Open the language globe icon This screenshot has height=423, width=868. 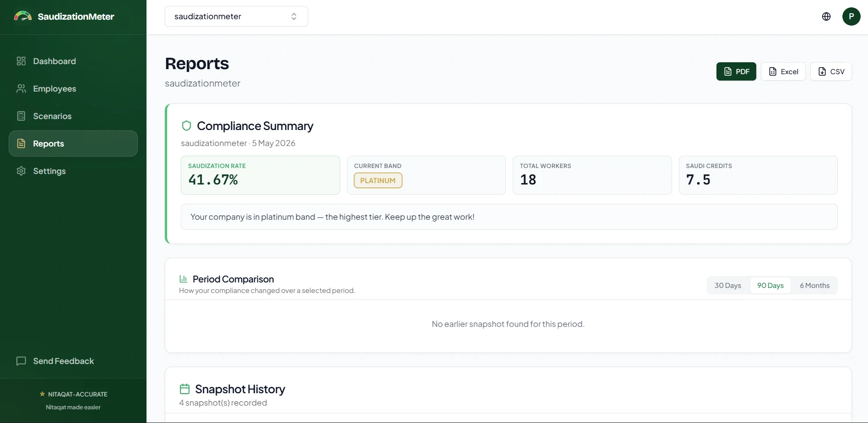(826, 16)
